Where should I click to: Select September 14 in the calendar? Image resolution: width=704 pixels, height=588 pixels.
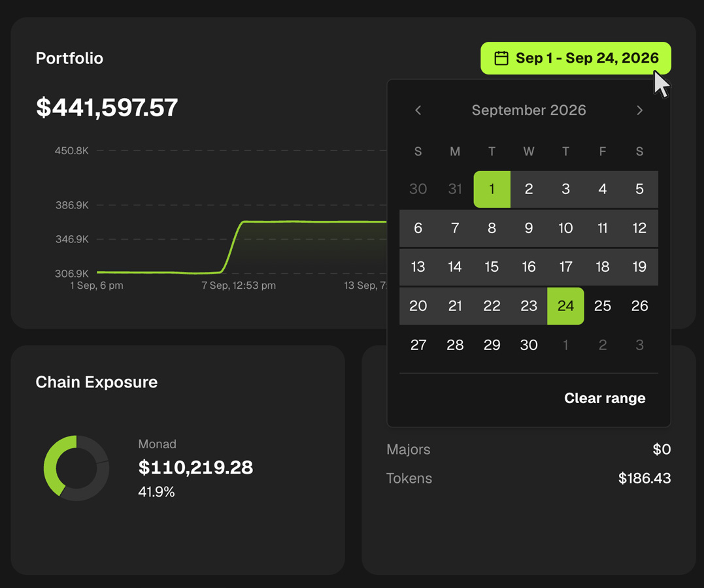pyautogui.click(x=455, y=267)
